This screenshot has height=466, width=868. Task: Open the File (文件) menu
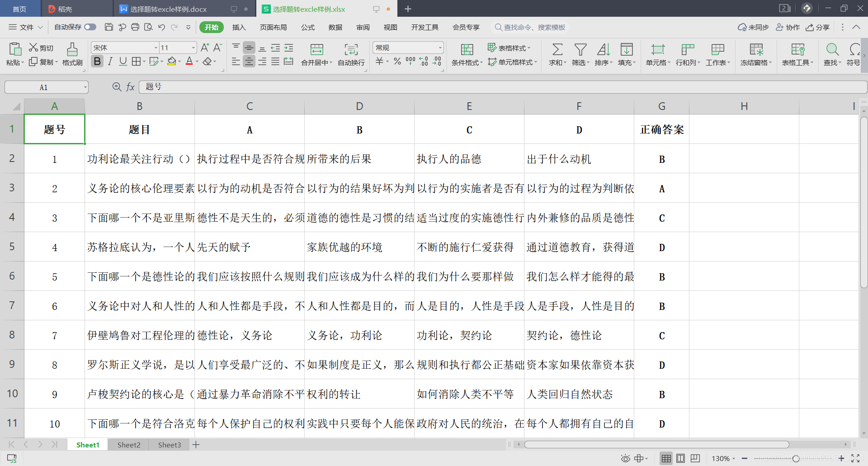pyautogui.click(x=26, y=27)
